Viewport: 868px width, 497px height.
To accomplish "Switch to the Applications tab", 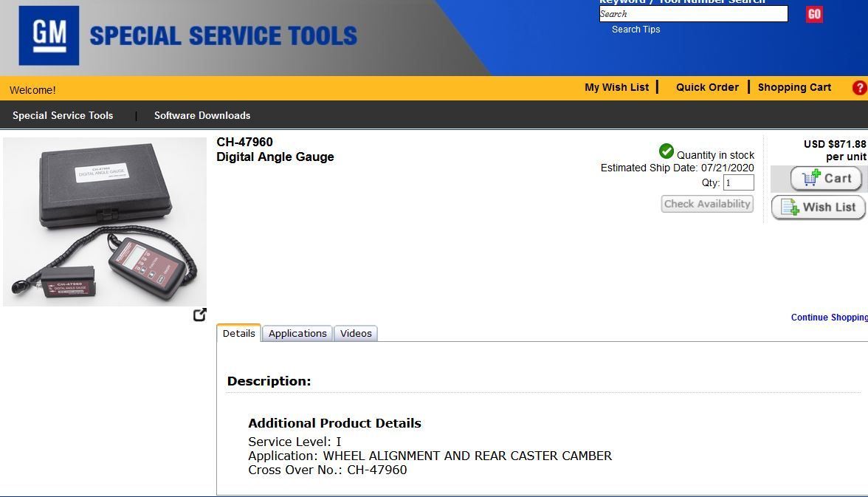I will (x=297, y=333).
